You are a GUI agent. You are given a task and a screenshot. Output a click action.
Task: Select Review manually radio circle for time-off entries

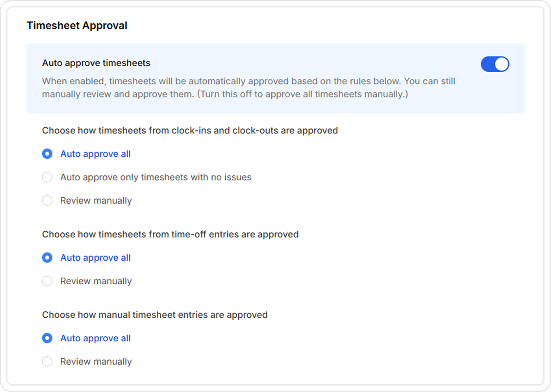tap(47, 281)
